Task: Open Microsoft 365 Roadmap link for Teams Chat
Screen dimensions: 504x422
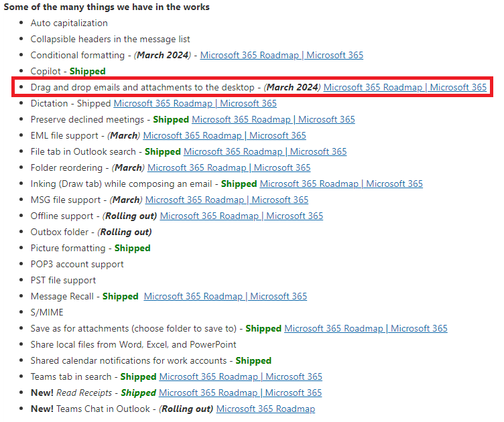Action: (x=265, y=409)
